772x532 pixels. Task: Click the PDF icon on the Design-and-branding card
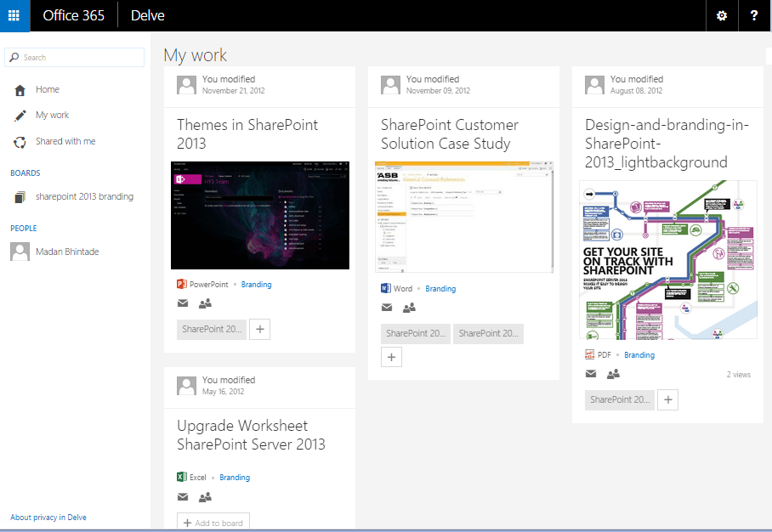pos(588,354)
